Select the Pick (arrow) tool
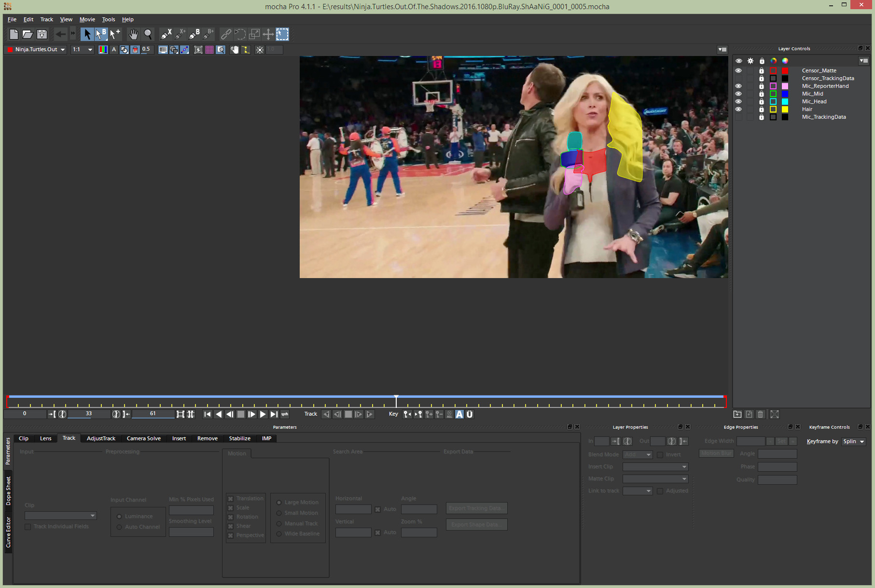Image resolution: width=875 pixels, height=588 pixels. (x=87, y=34)
